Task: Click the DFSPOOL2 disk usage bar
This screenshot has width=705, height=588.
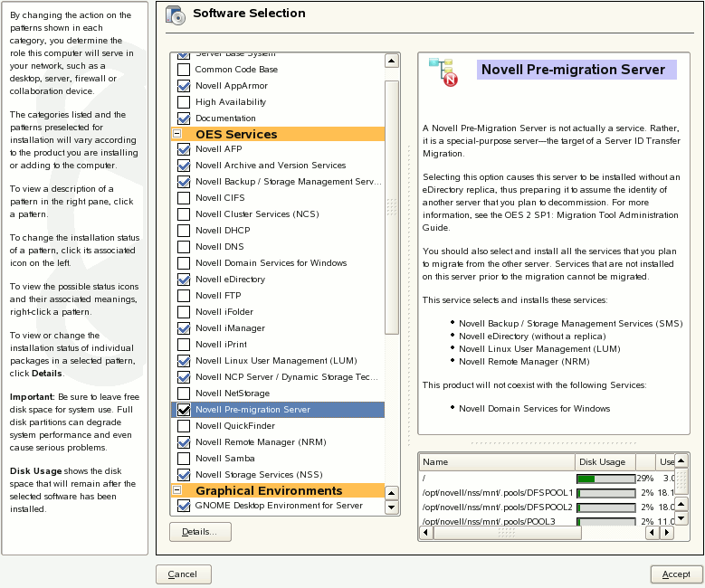Action: point(606,507)
